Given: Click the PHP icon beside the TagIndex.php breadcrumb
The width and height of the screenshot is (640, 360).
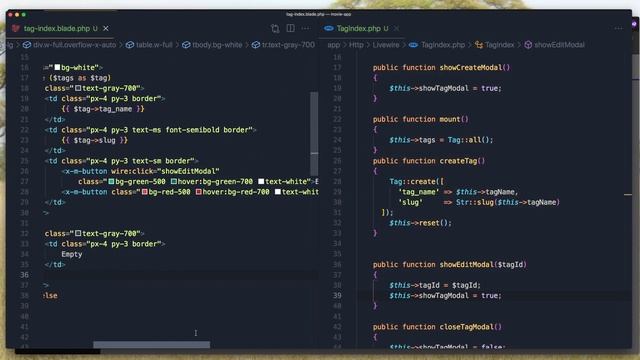Looking at the screenshot, I should pyautogui.click(x=413, y=45).
